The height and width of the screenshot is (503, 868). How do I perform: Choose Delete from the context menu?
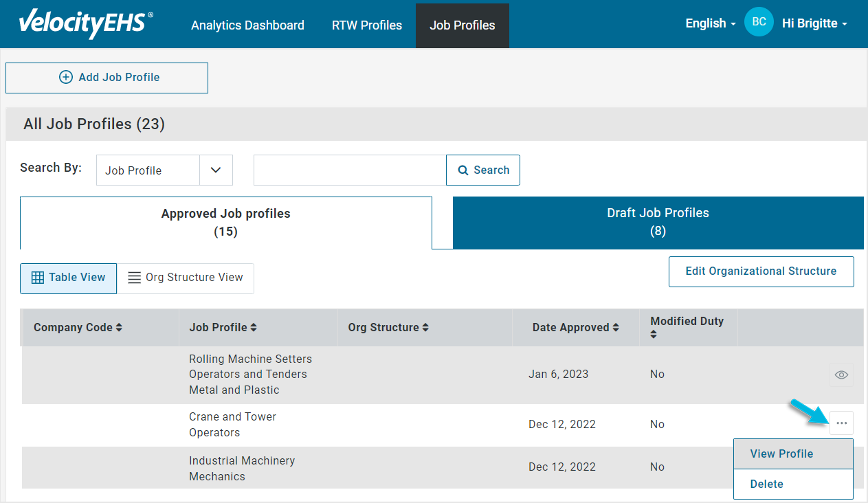pyautogui.click(x=766, y=484)
